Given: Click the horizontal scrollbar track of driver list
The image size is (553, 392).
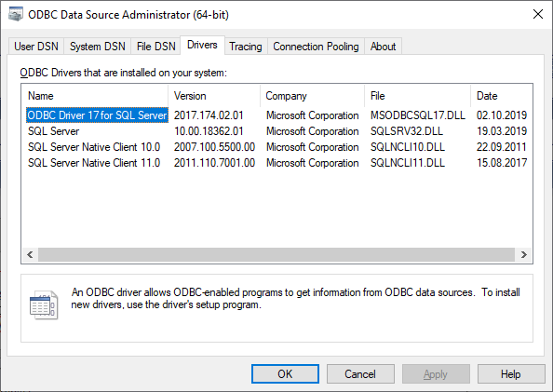Looking at the screenshot, I should pos(276,254).
